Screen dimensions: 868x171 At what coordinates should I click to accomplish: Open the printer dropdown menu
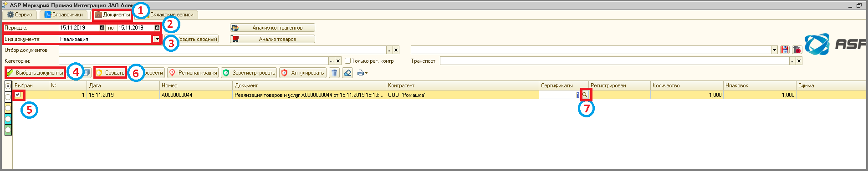[363, 73]
